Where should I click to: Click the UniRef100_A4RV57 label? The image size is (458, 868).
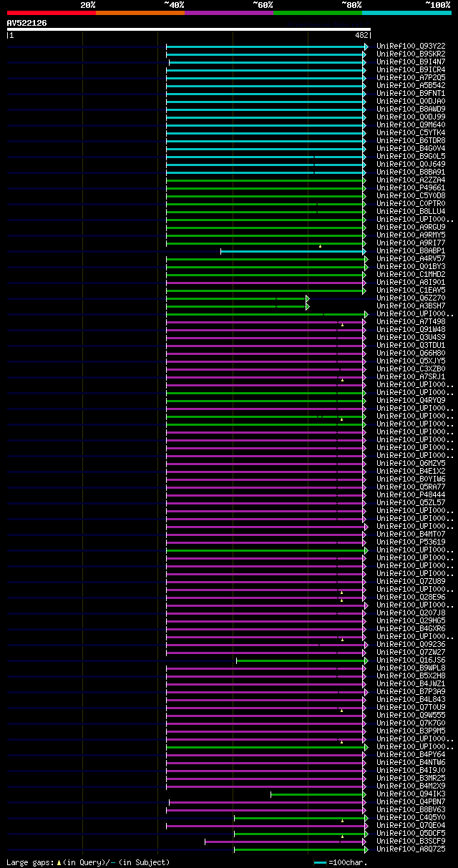(x=411, y=258)
